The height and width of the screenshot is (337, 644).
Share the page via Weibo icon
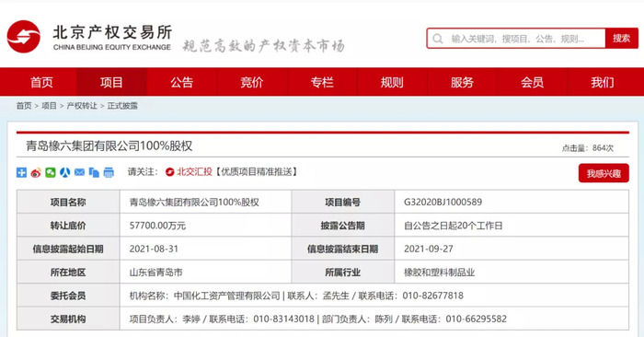pyautogui.click(x=36, y=172)
